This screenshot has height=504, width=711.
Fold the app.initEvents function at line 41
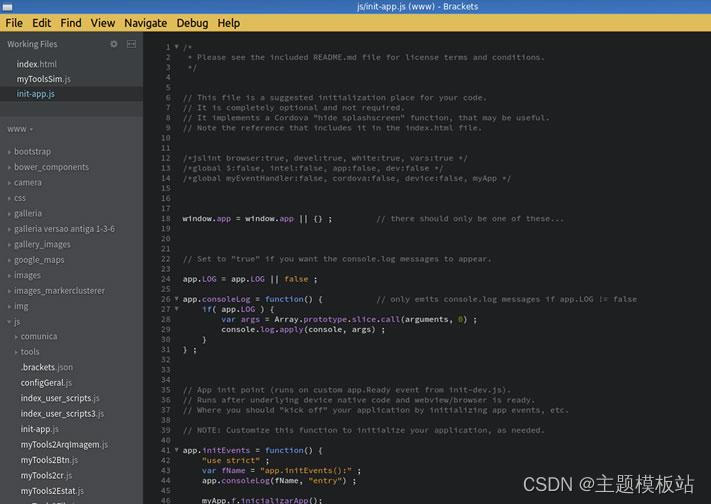coord(176,450)
